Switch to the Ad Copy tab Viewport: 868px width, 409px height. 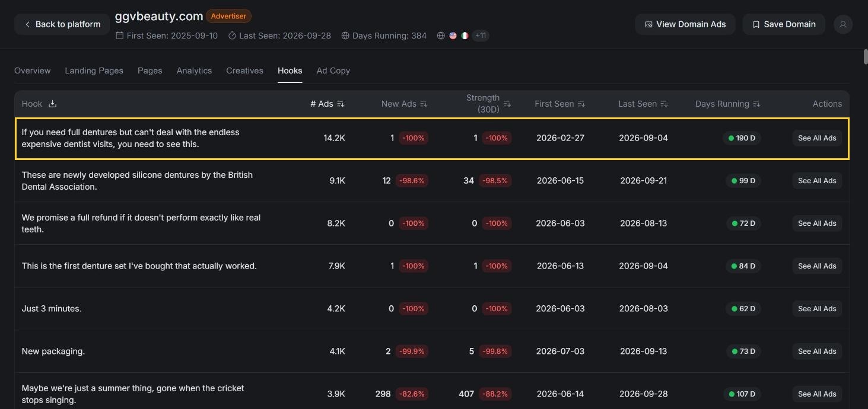coord(333,71)
